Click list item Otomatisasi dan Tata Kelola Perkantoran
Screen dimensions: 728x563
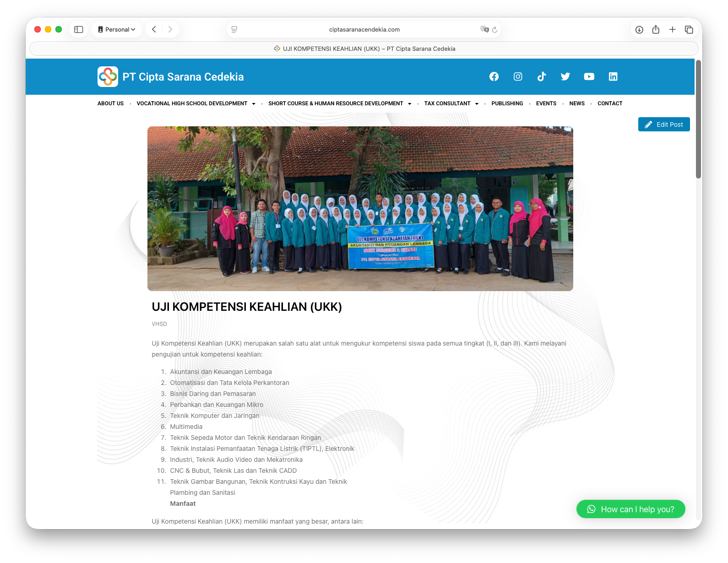(x=230, y=383)
